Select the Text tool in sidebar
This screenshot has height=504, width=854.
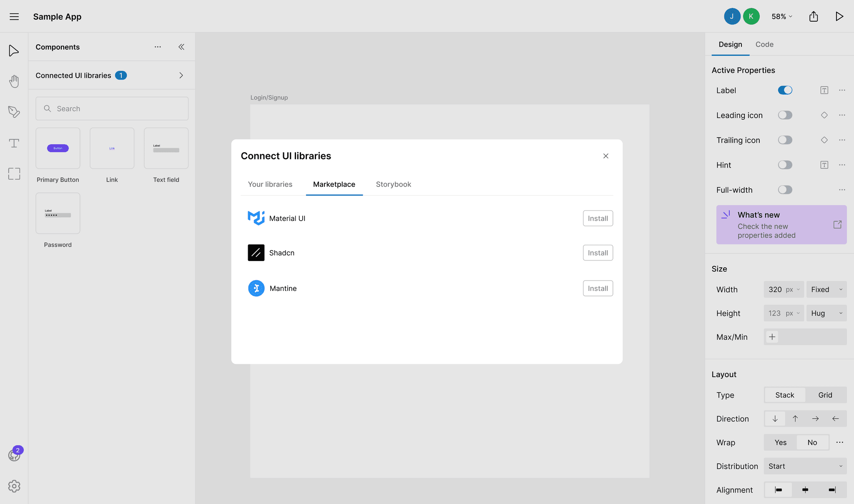click(14, 143)
